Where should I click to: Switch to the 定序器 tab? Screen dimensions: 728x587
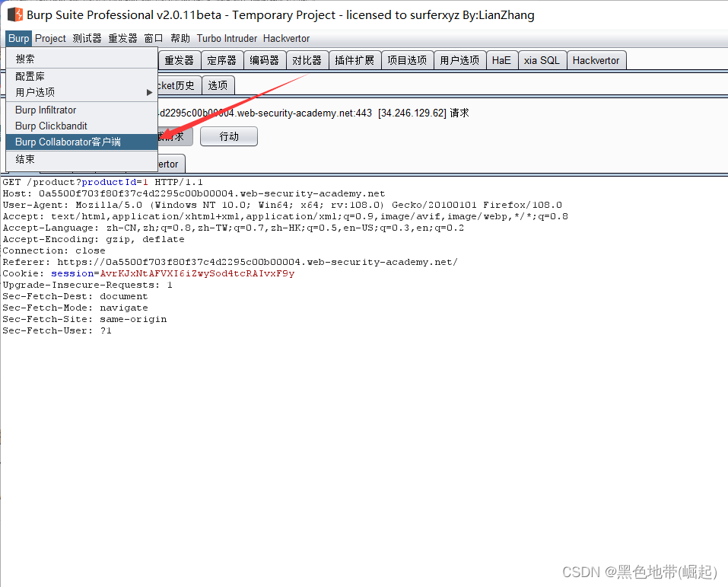point(221,60)
